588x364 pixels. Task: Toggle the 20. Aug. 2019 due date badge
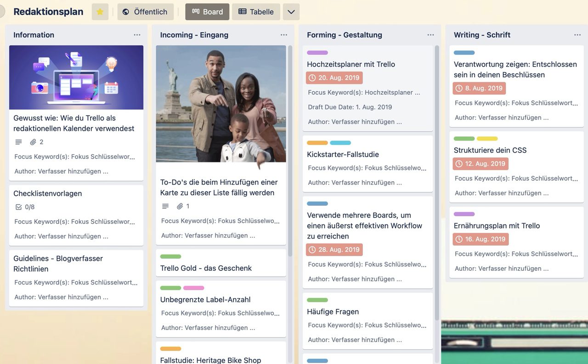(x=334, y=78)
